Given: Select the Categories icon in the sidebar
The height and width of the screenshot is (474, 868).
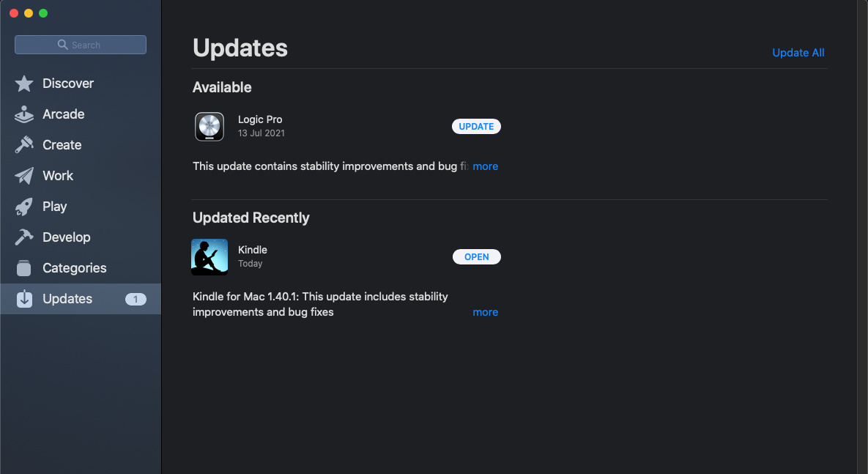Looking at the screenshot, I should [x=23, y=267].
